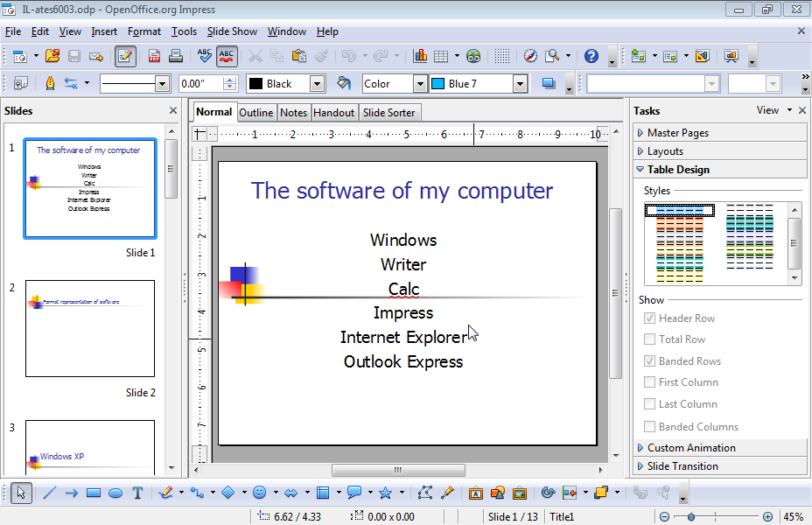Expand the Layouts section
This screenshot has height=525, width=812.
pos(720,151)
